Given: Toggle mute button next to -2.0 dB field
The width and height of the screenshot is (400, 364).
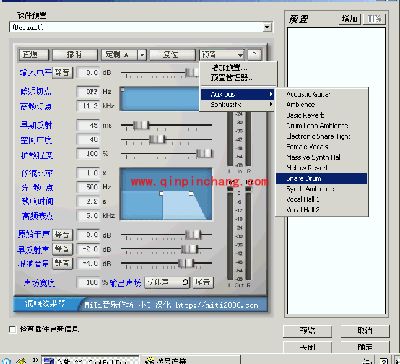Looking at the screenshot, I should pyautogui.click(x=63, y=249).
